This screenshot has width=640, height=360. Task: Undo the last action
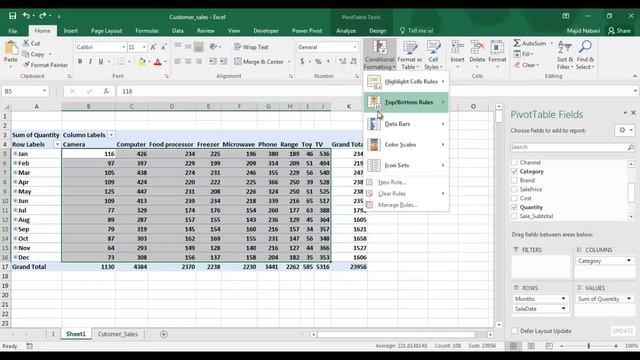click(26, 16)
